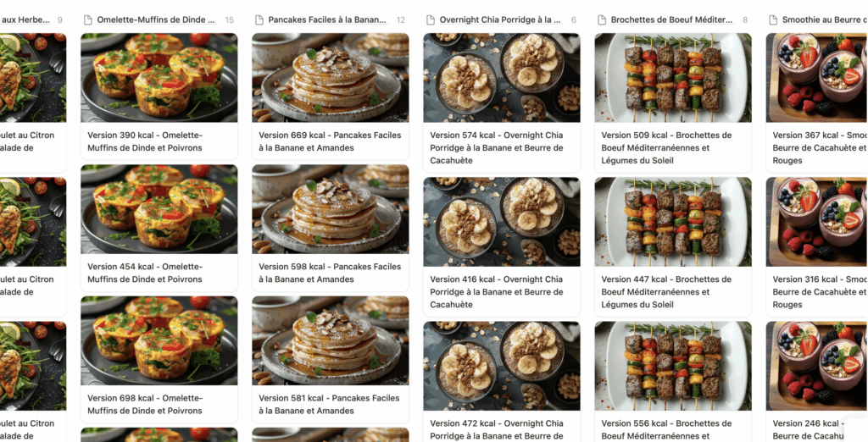The image size is (868, 442).
Task: Click page icon beside Smoothie au Beurre header
Action: [773, 20]
